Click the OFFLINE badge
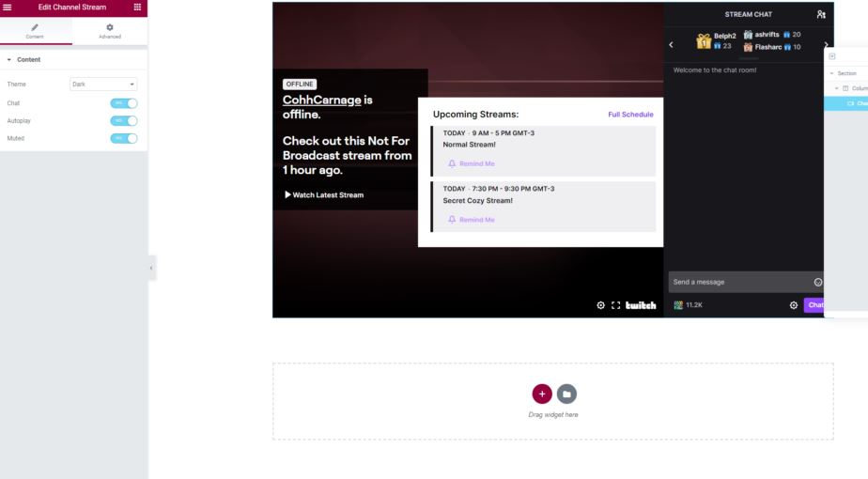Image resolution: width=868 pixels, height=479 pixels. point(300,85)
